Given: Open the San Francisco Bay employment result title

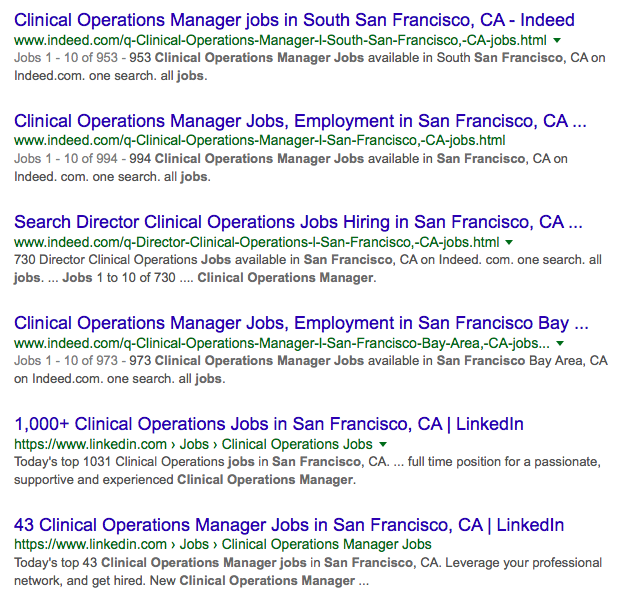Looking at the screenshot, I should click(x=301, y=323).
